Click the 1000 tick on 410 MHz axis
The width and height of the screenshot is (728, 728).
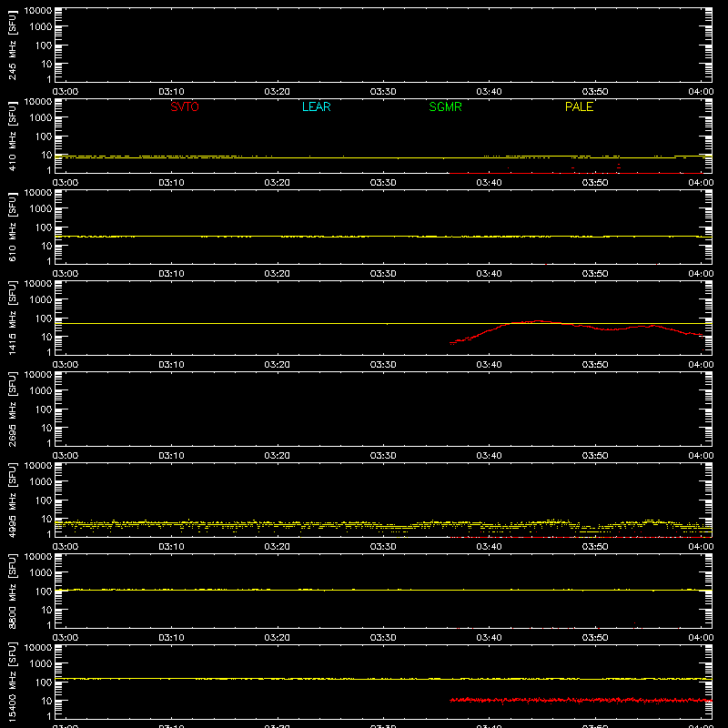point(41,118)
